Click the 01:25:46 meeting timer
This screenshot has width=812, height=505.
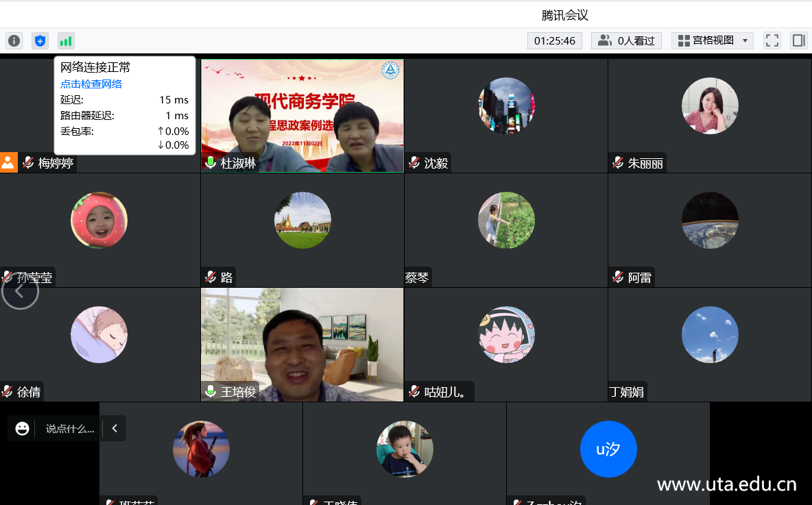554,40
